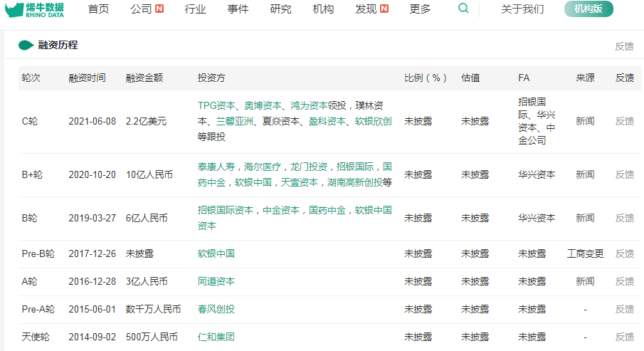Click 反馈 for the C轮 row

click(624, 121)
